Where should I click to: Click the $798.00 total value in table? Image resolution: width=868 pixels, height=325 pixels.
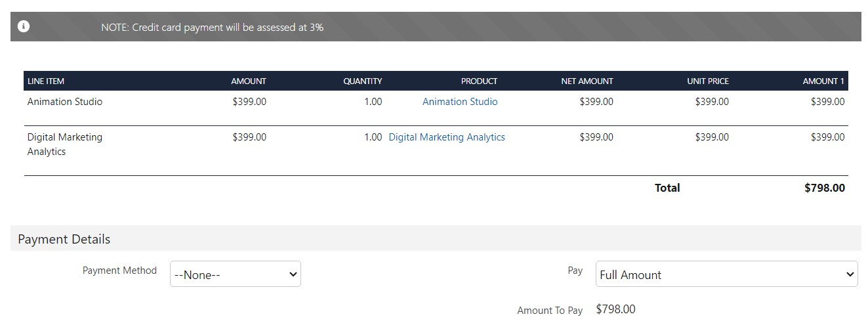pyautogui.click(x=825, y=188)
